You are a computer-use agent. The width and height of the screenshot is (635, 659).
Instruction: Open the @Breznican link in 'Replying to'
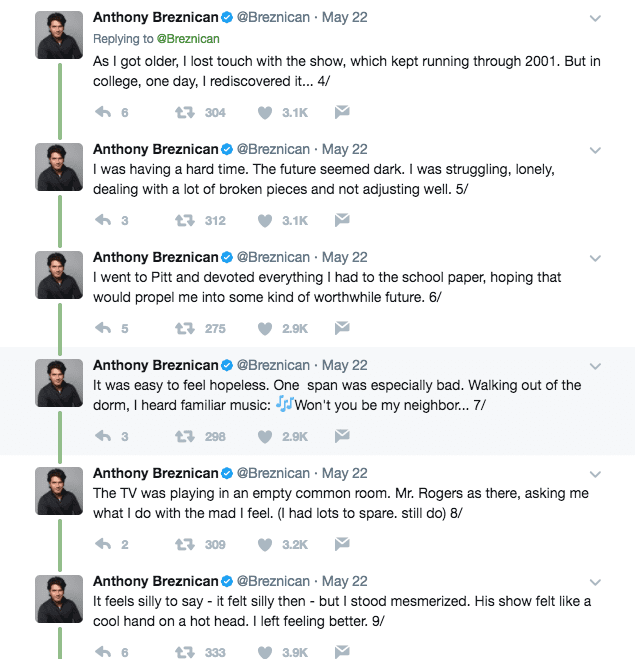pos(188,39)
